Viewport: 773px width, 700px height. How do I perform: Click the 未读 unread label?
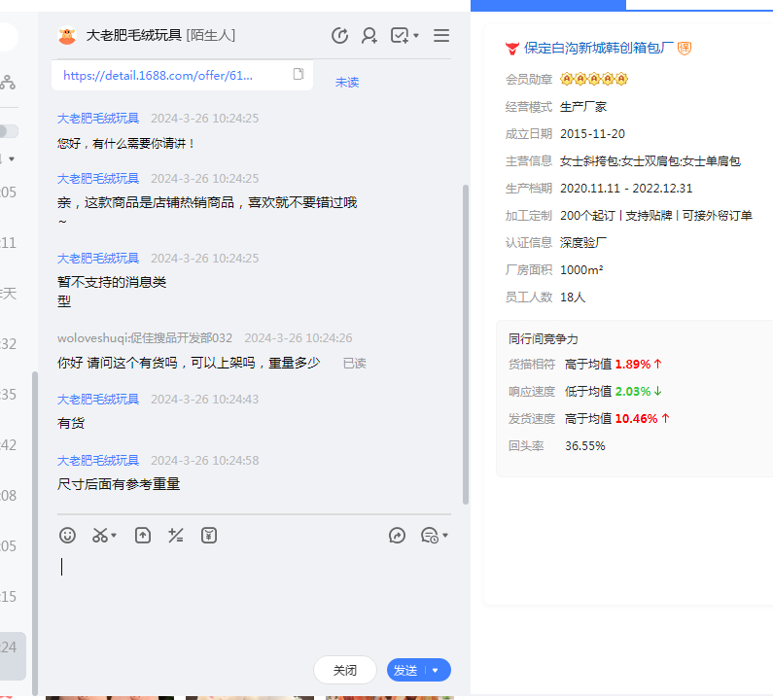[347, 83]
